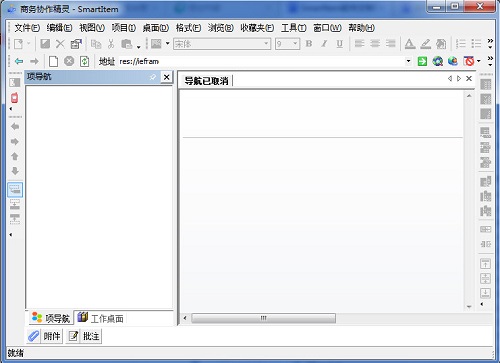Screen dimensions: 500x363
Task: Switch to the 工作桌面 tab
Action: (x=101, y=318)
